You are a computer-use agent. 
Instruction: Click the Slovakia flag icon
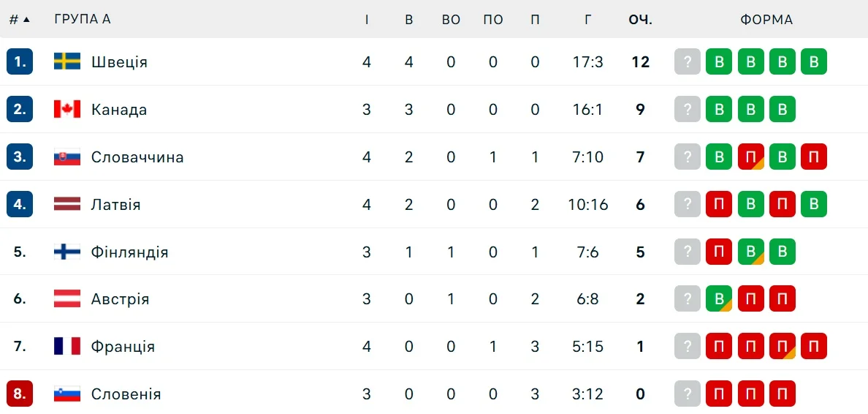(67, 157)
